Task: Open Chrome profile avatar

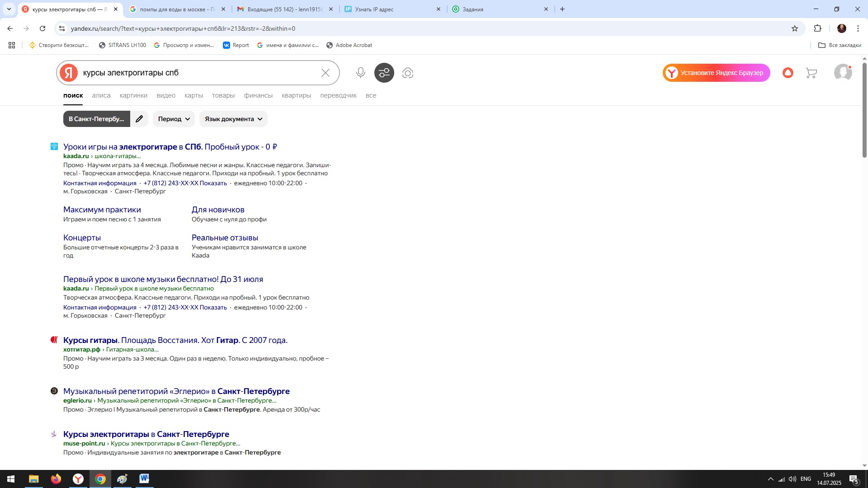Action: point(842,28)
